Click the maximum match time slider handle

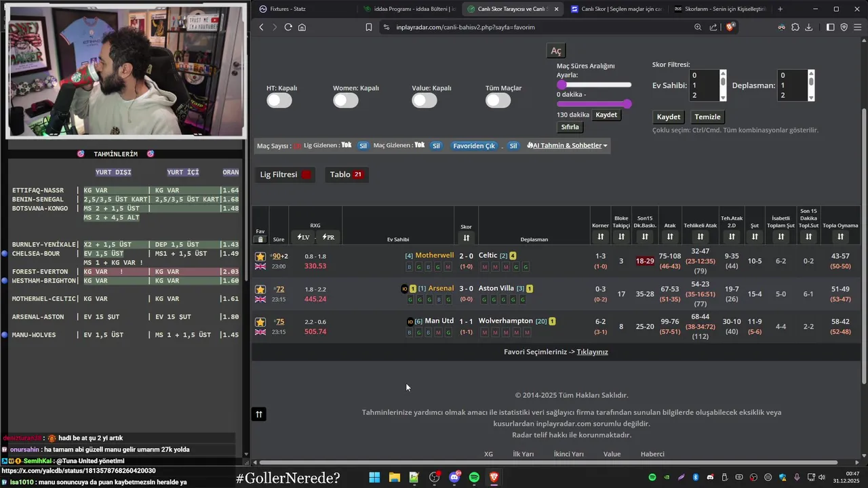point(627,104)
